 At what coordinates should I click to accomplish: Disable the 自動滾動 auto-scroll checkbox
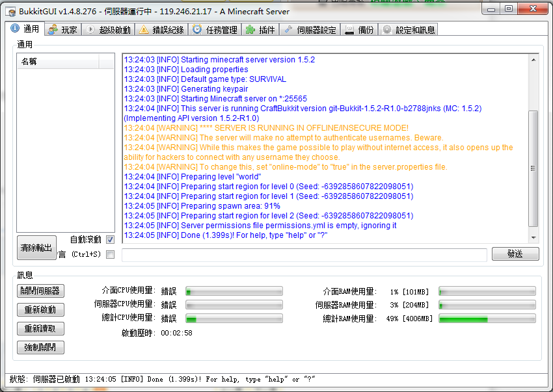[x=110, y=240]
